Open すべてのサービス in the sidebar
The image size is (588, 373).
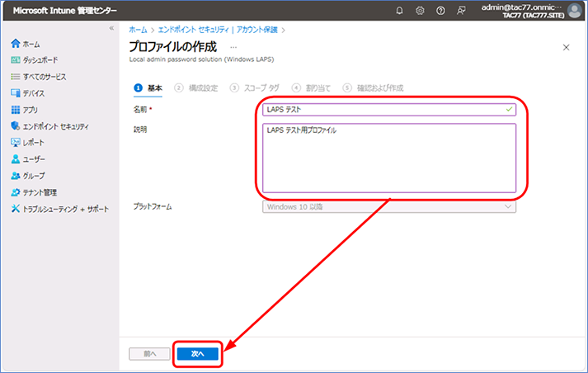45,77
